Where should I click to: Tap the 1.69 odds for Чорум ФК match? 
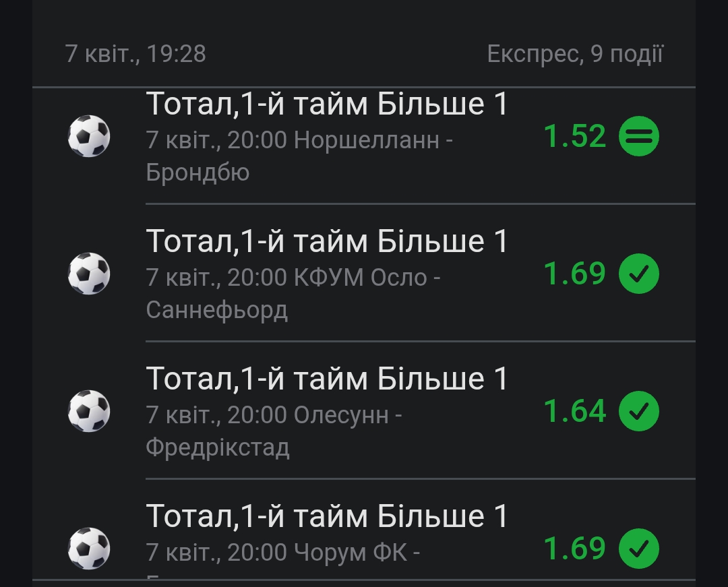pos(574,549)
